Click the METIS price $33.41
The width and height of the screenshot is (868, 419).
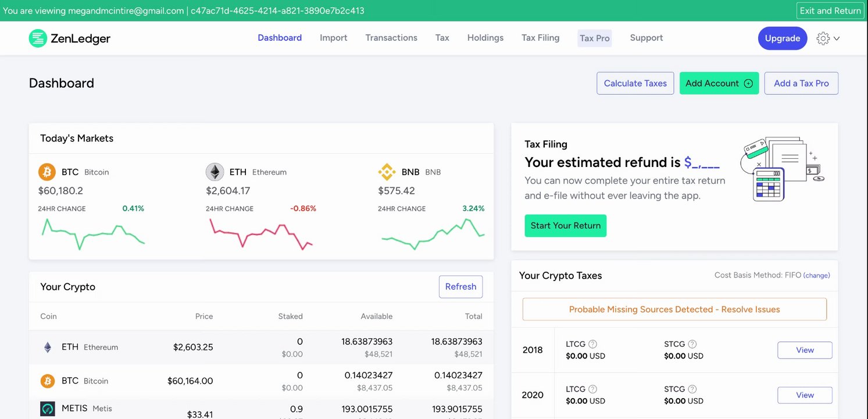200,414
